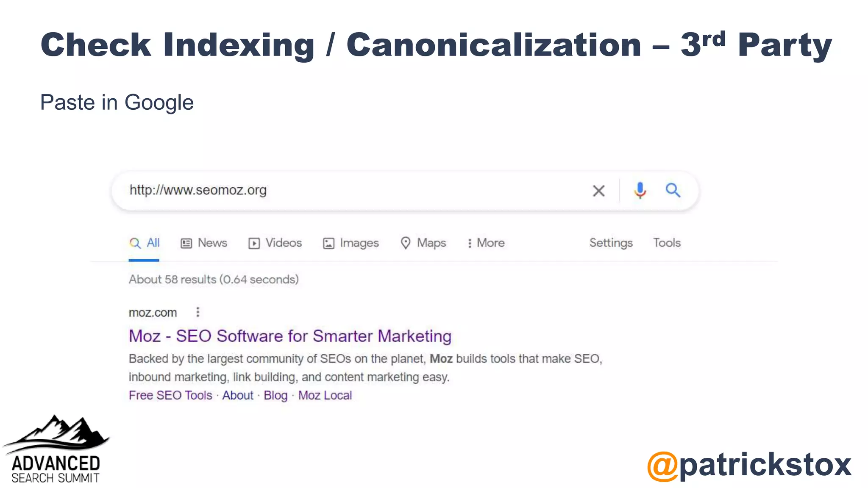The height and width of the screenshot is (488, 868).
Task: Open the Blog sitelink
Action: click(275, 395)
